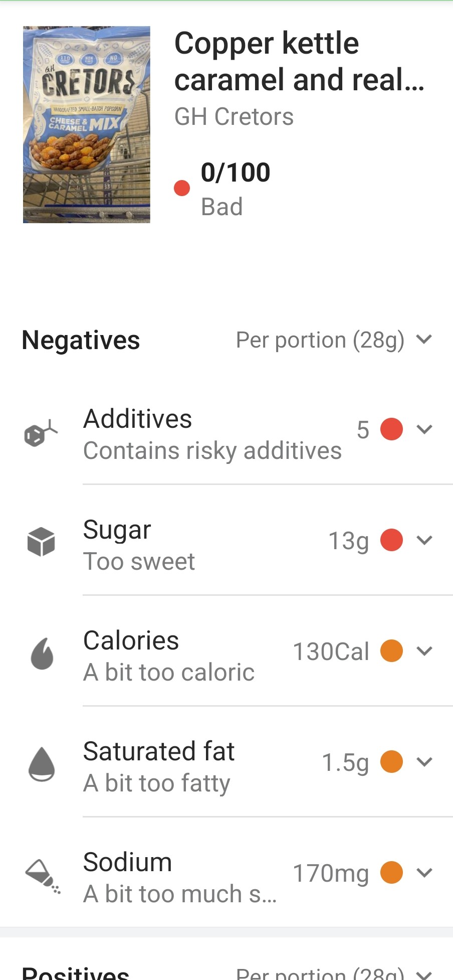Expand the Saturated fat chevron
The height and width of the screenshot is (980, 453).
tap(424, 762)
